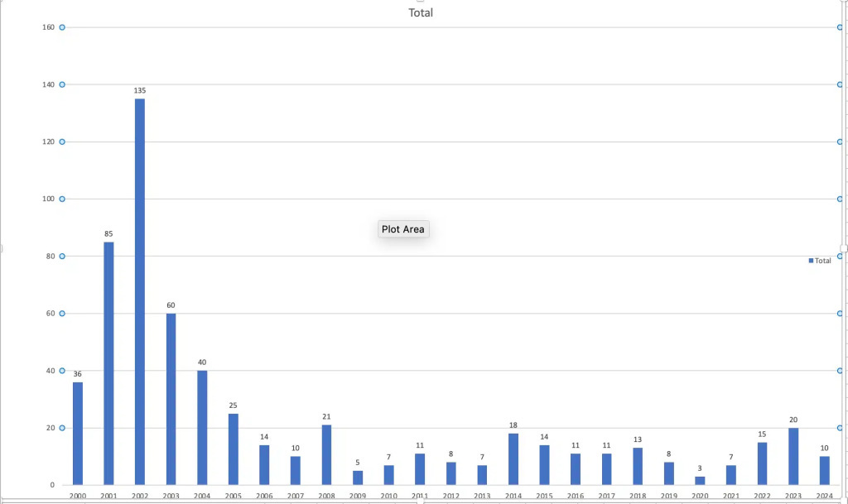Select the tallest bar for 2002
Image resolution: width=848 pixels, height=504 pixels.
tap(140, 291)
